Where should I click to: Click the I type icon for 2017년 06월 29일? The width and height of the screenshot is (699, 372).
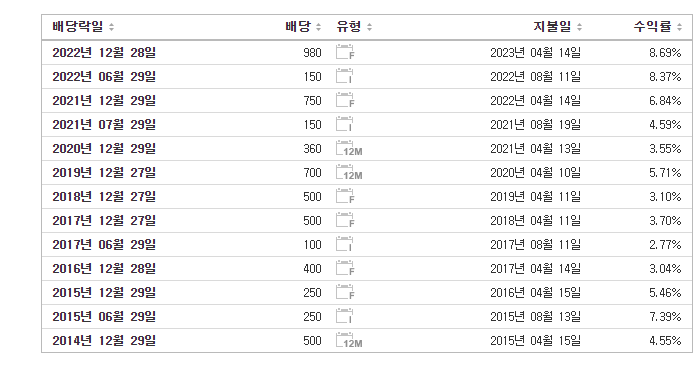pos(345,245)
